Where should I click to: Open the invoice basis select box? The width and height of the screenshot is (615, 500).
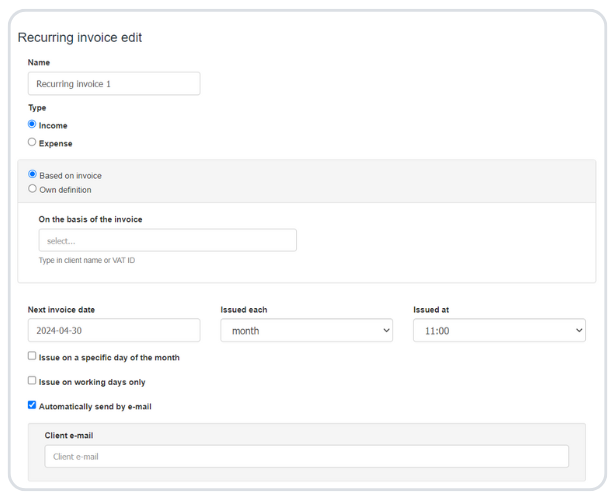(167, 240)
